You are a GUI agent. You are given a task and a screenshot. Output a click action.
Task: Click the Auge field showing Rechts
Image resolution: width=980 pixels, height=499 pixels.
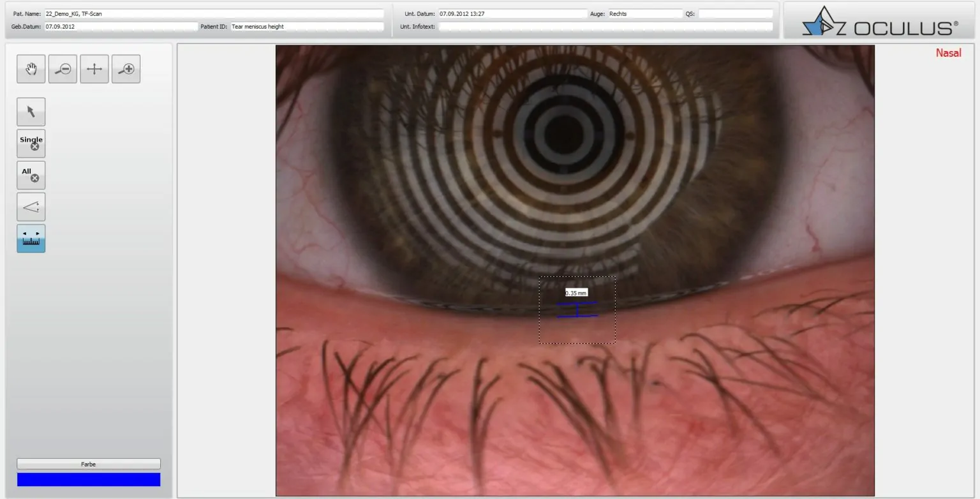tap(644, 13)
